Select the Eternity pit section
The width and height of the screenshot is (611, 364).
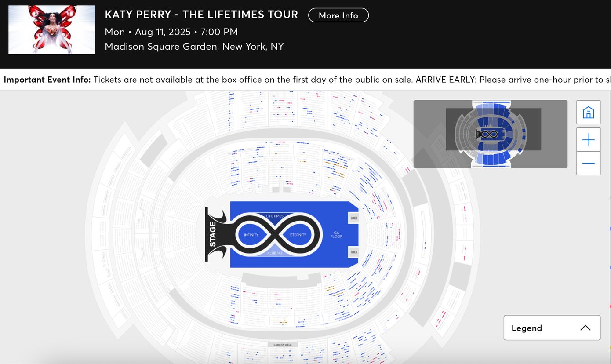click(298, 235)
